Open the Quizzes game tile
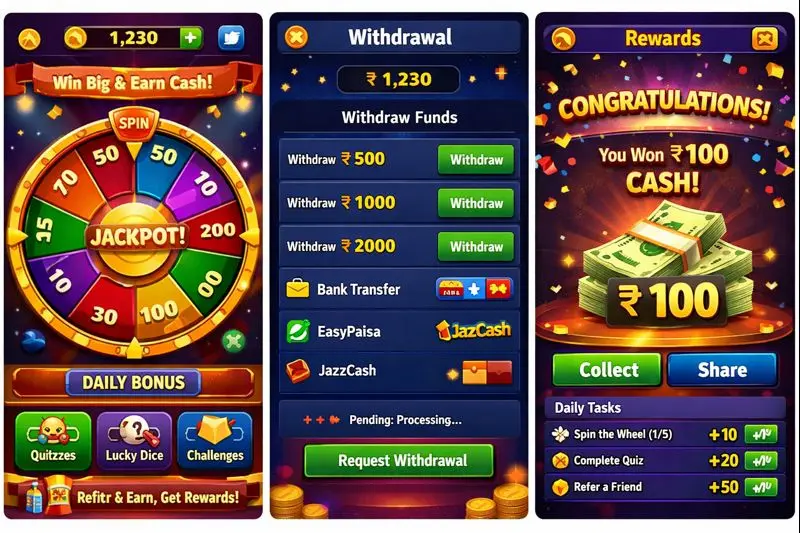Screen dimensions: 800x533 click(x=53, y=441)
